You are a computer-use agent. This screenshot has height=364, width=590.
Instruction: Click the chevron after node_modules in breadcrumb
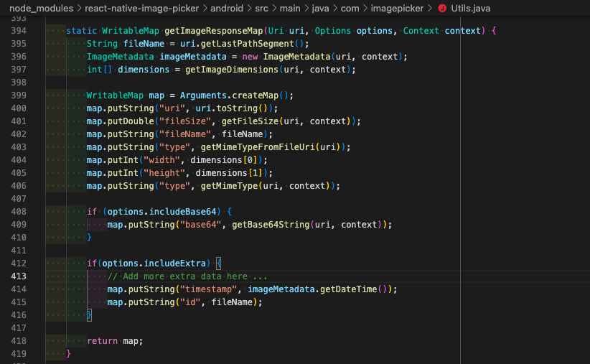[x=79, y=9]
